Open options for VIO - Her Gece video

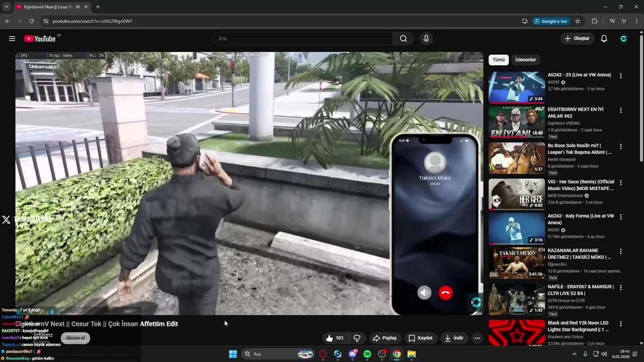(620, 183)
